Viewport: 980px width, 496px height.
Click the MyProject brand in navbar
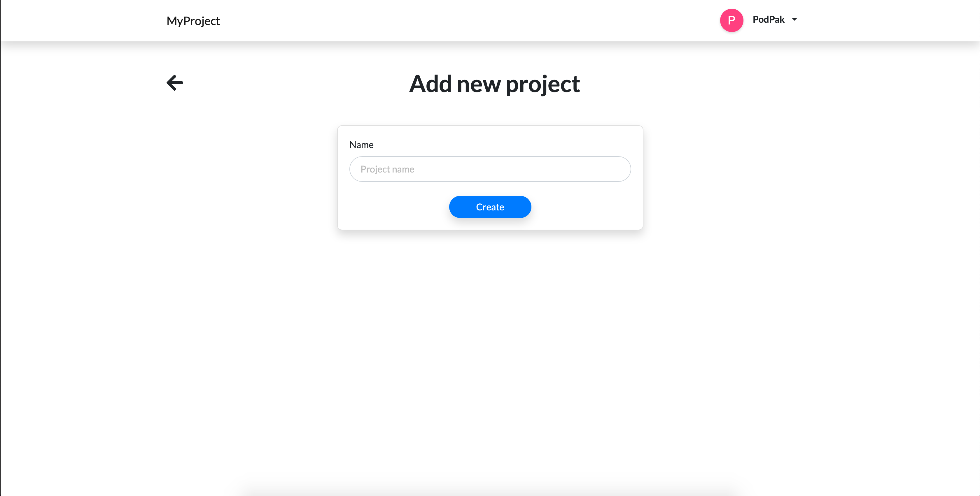pos(193,21)
